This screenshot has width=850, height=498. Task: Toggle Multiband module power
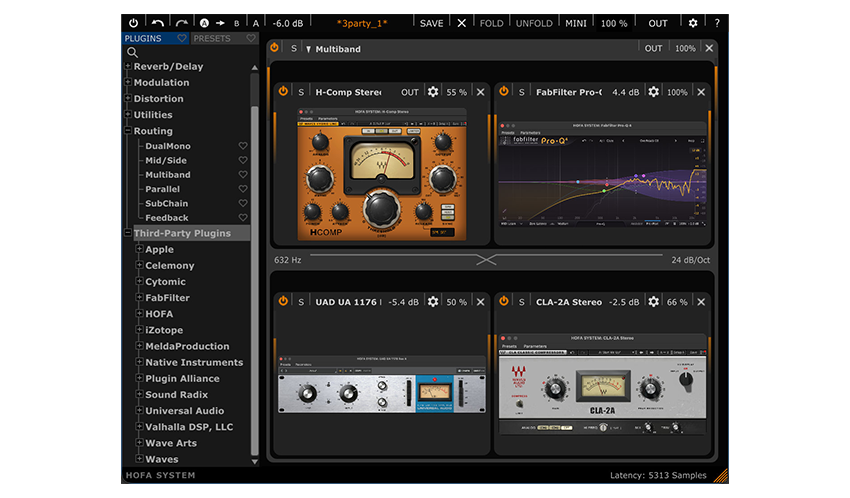(275, 48)
